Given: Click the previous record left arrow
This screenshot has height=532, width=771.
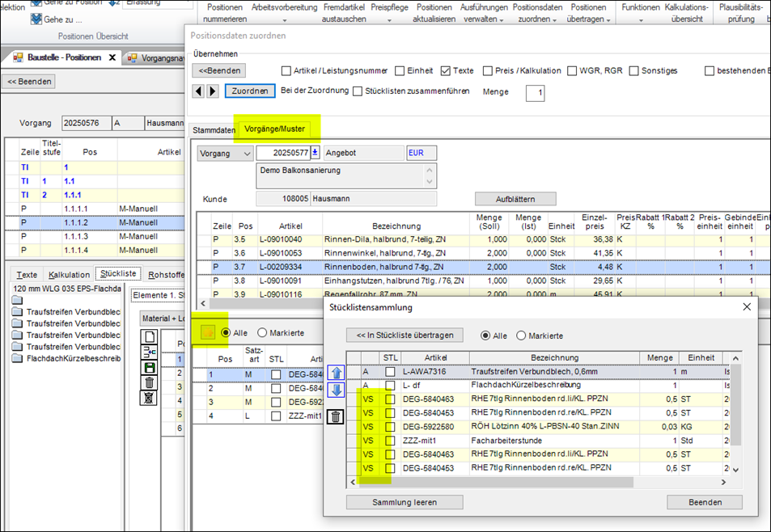Looking at the screenshot, I should [x=199, y=91].
